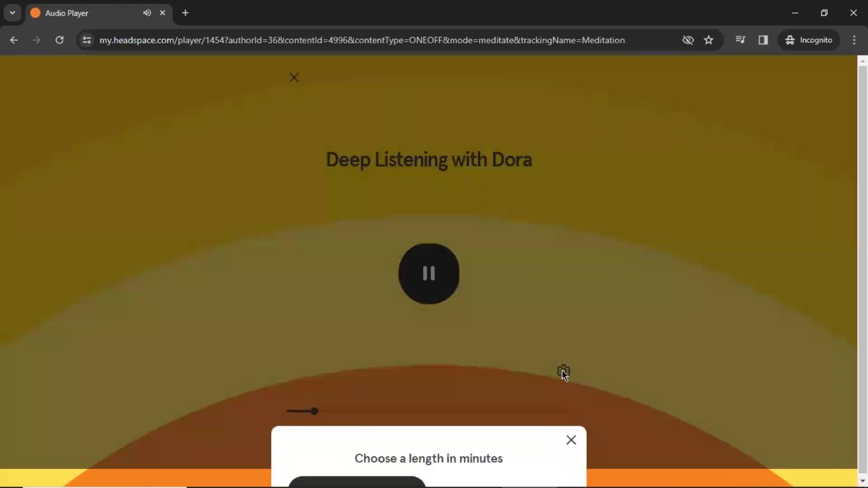Close the length chooser dialog
Viewport: 868px width, 488px height.
click(x=571, y=440)
